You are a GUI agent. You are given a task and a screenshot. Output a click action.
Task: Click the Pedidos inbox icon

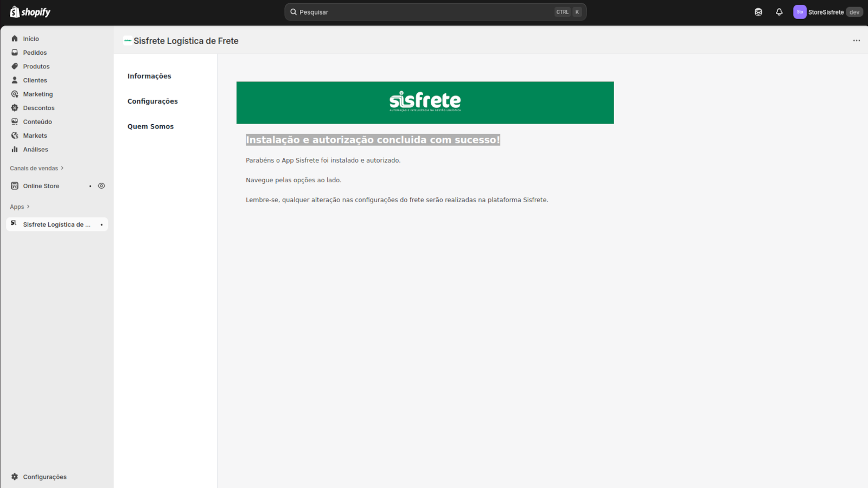(15, 53)
